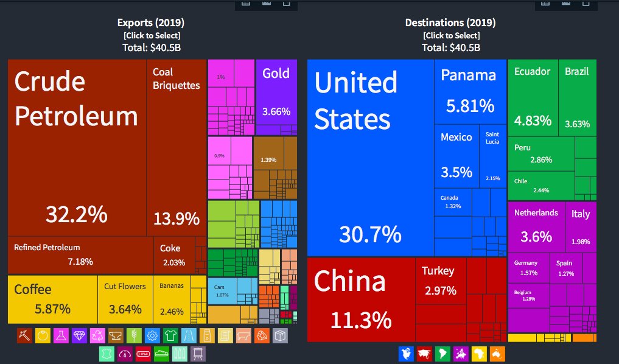Click the Exports (2019) chart title
Image resolution: width=619 pixels, height=364 pixels.
click(x=151, y=23)
